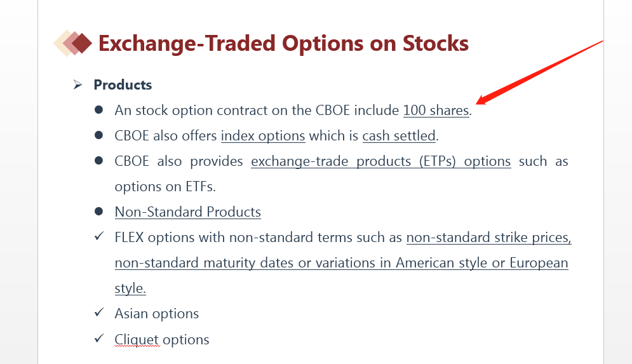Click 'exchange-trade products (ETPs) options' underlined text
Viewport: 632px width, 364px height.
380,161
